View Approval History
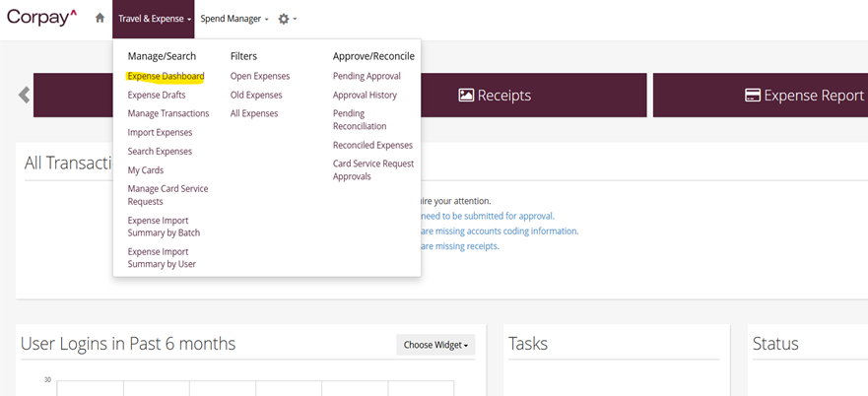The width and height of the screenshot is (868, 396). [x=365, y=96]
